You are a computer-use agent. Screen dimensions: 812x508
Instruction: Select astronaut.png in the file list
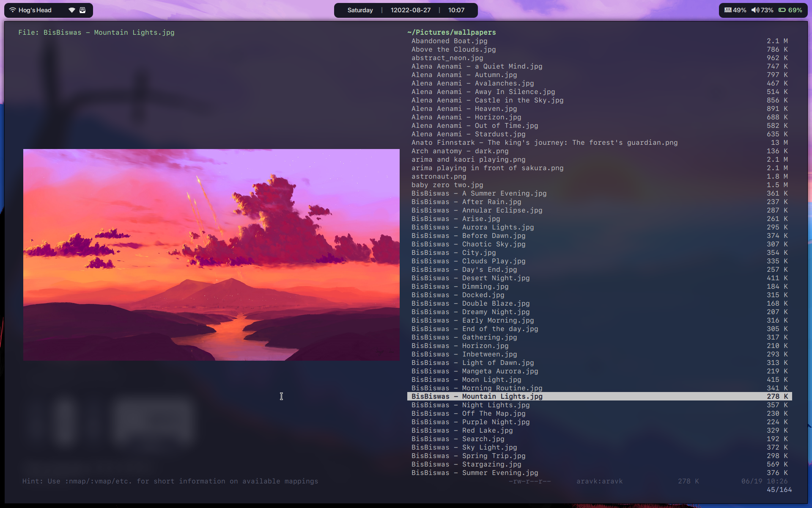[x=439, y=177]
